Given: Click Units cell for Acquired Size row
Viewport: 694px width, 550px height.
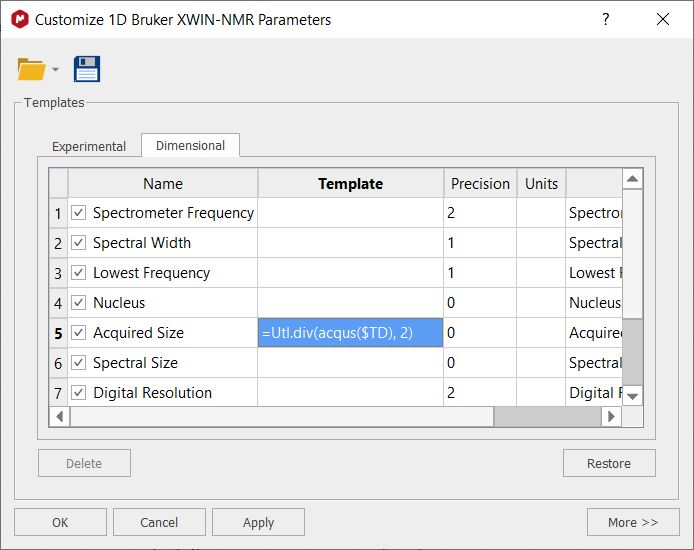Looking at the screenshot, I should [x=541, y=333].
